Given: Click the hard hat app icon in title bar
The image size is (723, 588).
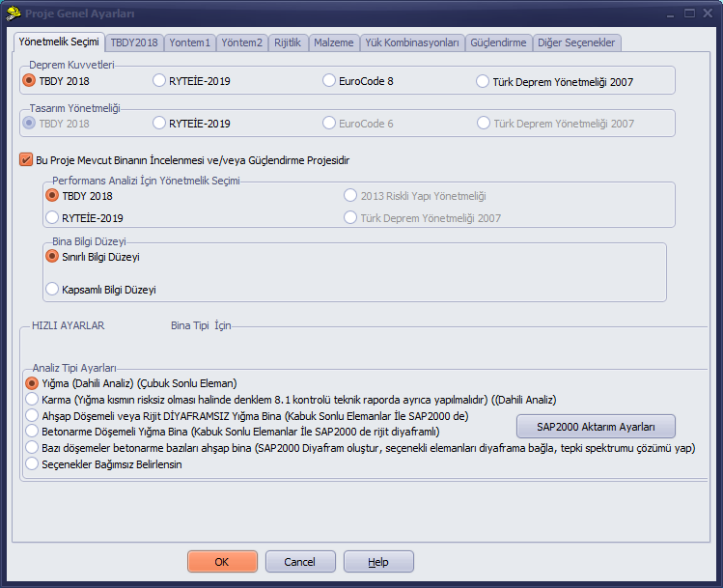Looking at the screenshot, I should 14,13.
